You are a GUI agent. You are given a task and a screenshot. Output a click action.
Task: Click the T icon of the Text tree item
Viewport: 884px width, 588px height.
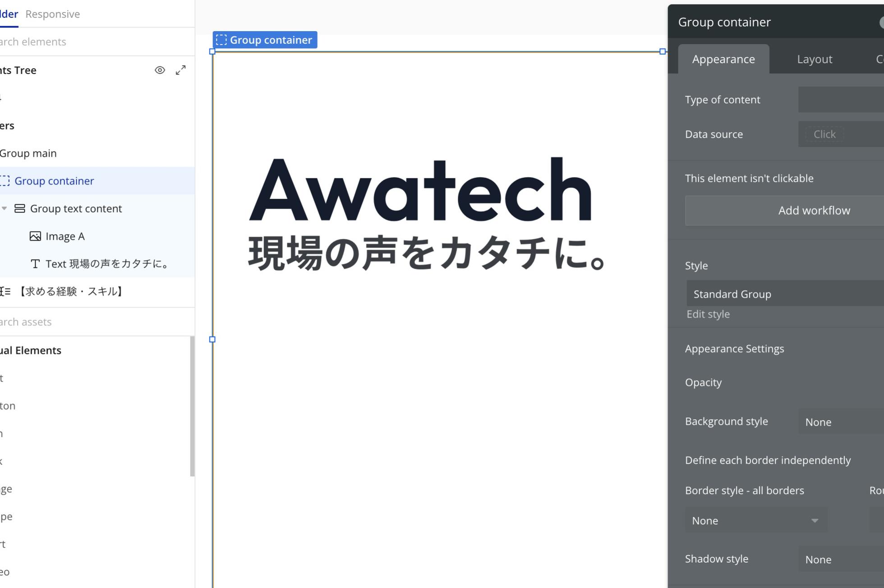(x=35, y=264)
